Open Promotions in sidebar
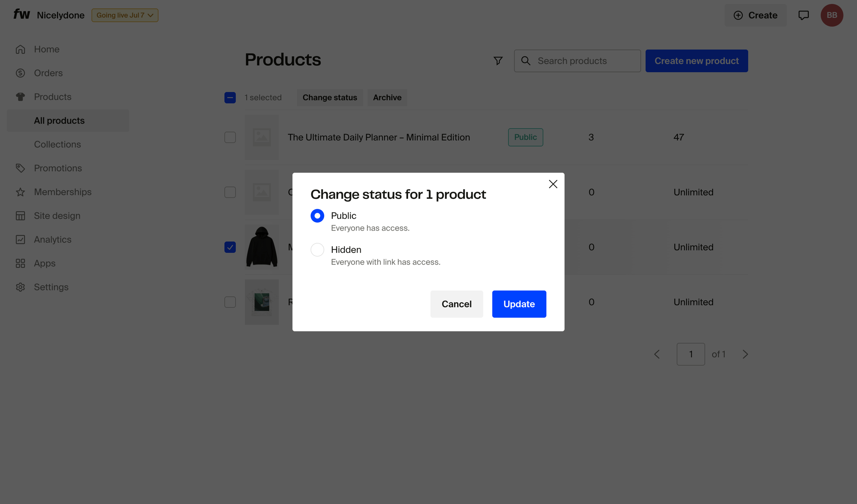The width and height of the screenshot is (857, 504). point(68,168)
